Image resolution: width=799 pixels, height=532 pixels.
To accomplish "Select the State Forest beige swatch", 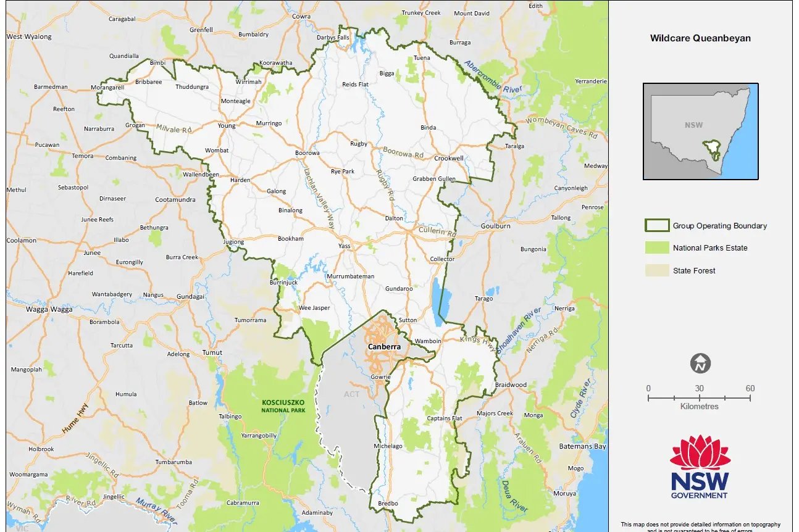I will coord(656,270).
